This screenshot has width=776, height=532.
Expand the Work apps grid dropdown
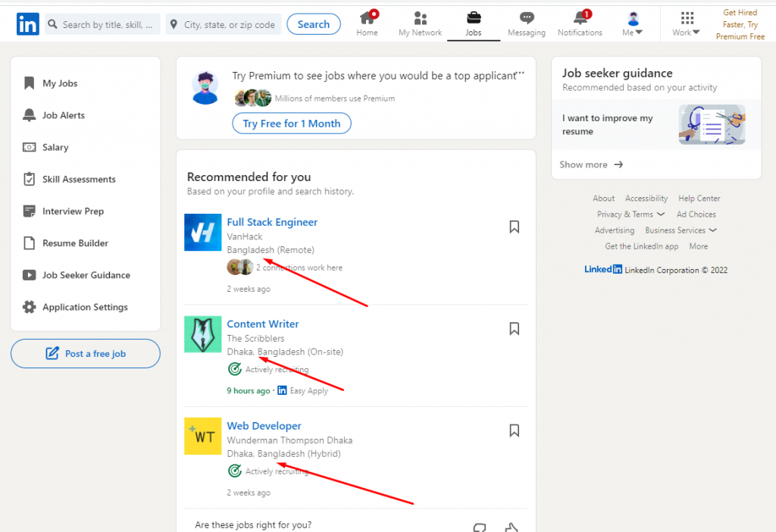[x=686, y=23]
